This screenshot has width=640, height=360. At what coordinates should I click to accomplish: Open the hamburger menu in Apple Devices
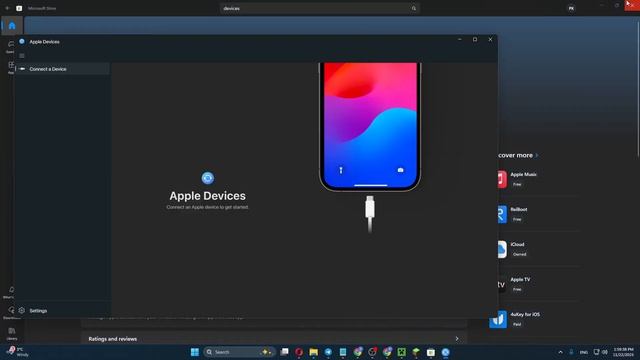pos(22,56)
